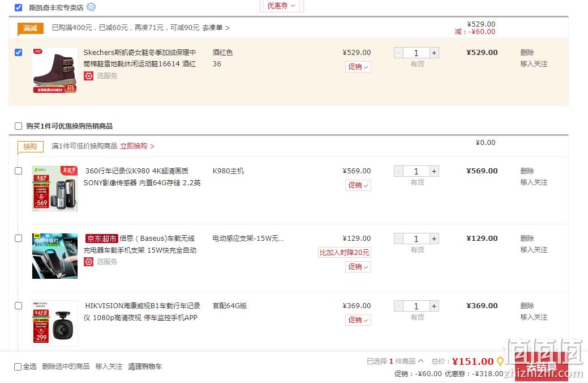Click 清理购物车 to clean the cart
Viewport: 588px width, 383px height.
click(x=145, y=367)
